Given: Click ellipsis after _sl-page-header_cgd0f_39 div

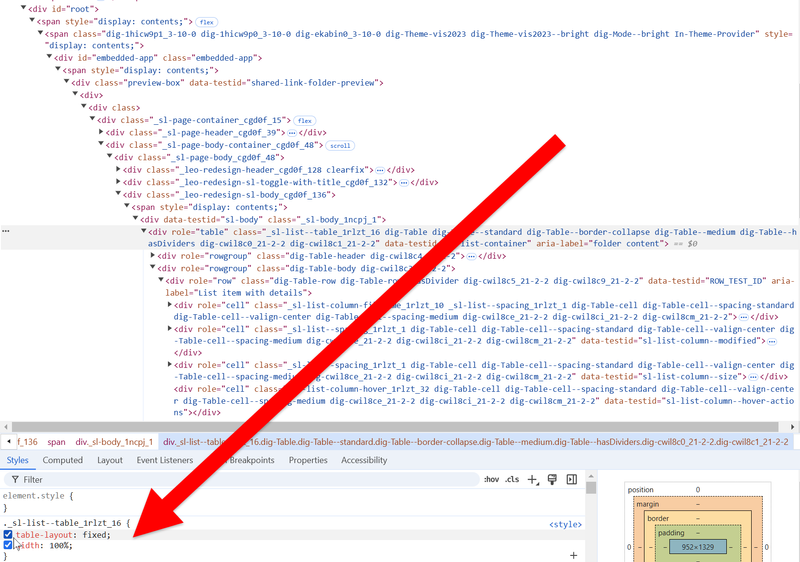Looking at the screenshot, I should [292, 132].
